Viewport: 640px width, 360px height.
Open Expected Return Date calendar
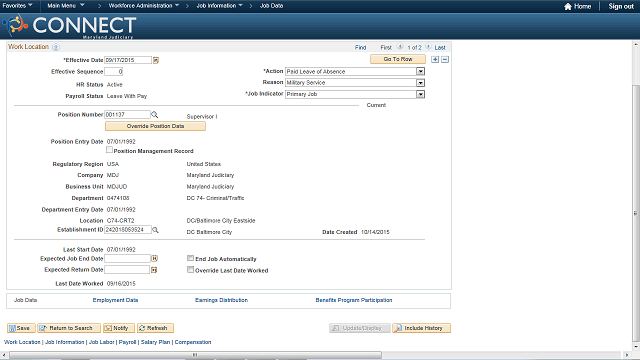154,270
